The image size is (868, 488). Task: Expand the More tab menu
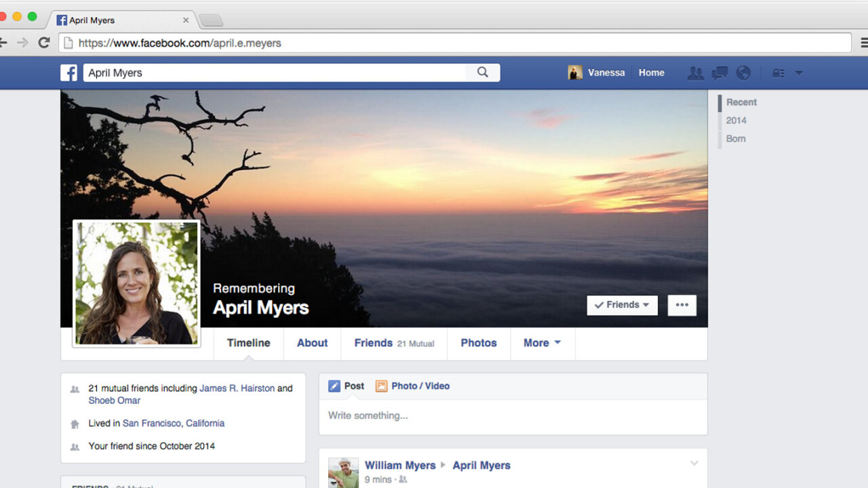pos(542,343)
